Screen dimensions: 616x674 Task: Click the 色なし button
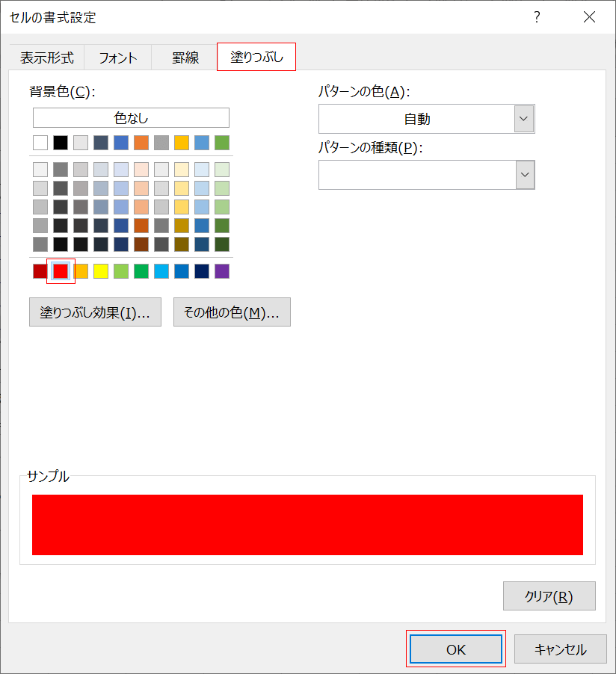131,117
